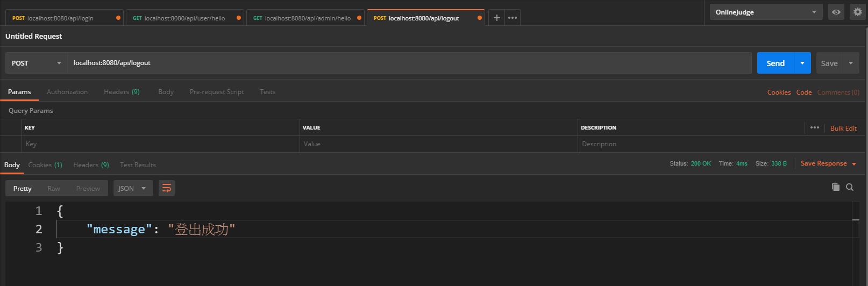Copy response body to clipboard
Viewport: 868px width, 286px height.
835,187
